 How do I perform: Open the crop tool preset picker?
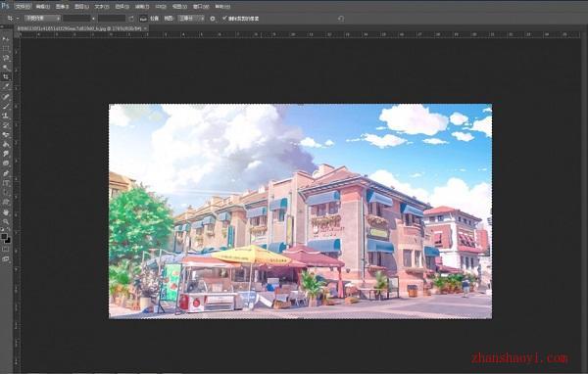pyautogui.click(x=12, y=18)
